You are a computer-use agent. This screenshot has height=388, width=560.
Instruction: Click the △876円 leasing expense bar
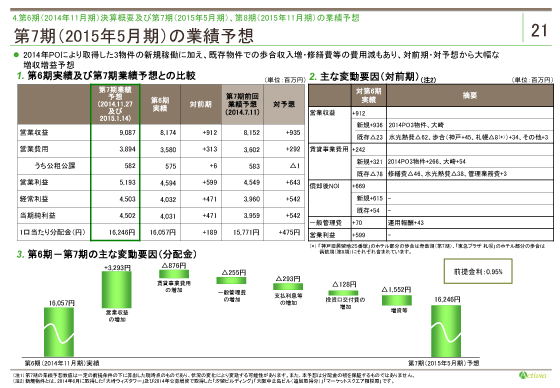coord(174,274)
